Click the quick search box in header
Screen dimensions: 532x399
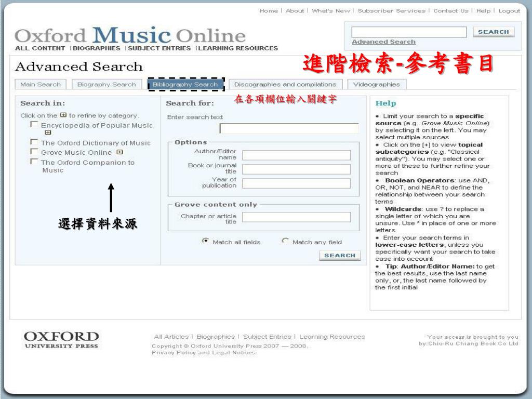pos(409,32)
